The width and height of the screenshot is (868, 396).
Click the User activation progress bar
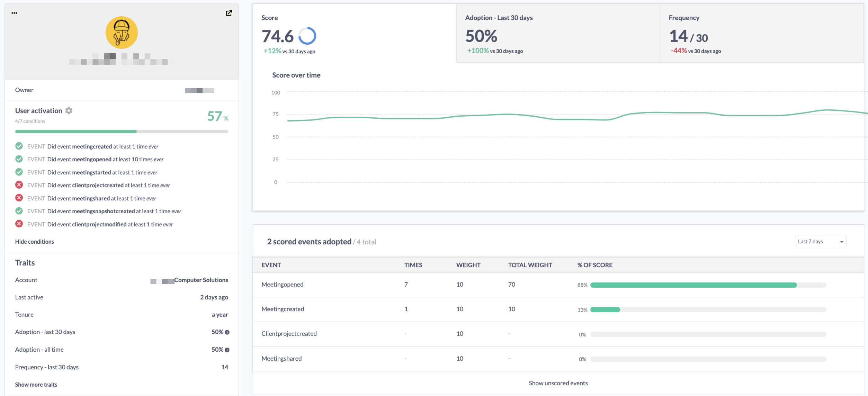pyautogui.click(x=122, y=132)
